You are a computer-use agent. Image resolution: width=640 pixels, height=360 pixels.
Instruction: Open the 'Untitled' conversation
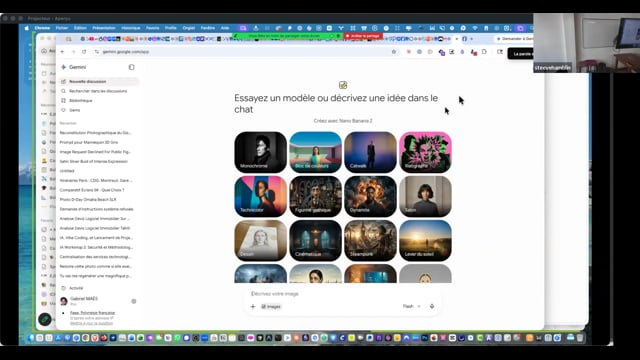pos(67,171)
